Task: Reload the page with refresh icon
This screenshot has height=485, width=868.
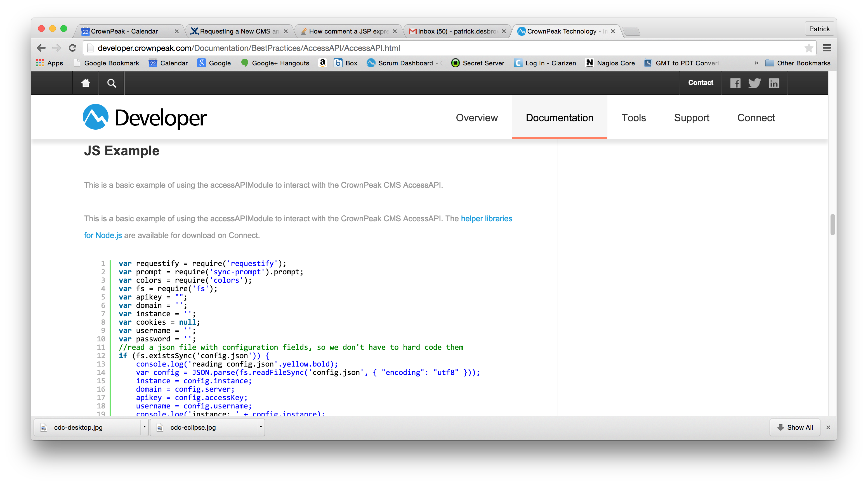Action: (x=72, y=48)
